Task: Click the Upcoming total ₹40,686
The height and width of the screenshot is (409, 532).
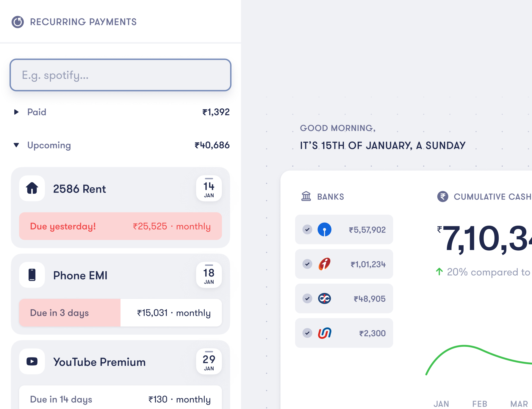Action: click(212, 145)
